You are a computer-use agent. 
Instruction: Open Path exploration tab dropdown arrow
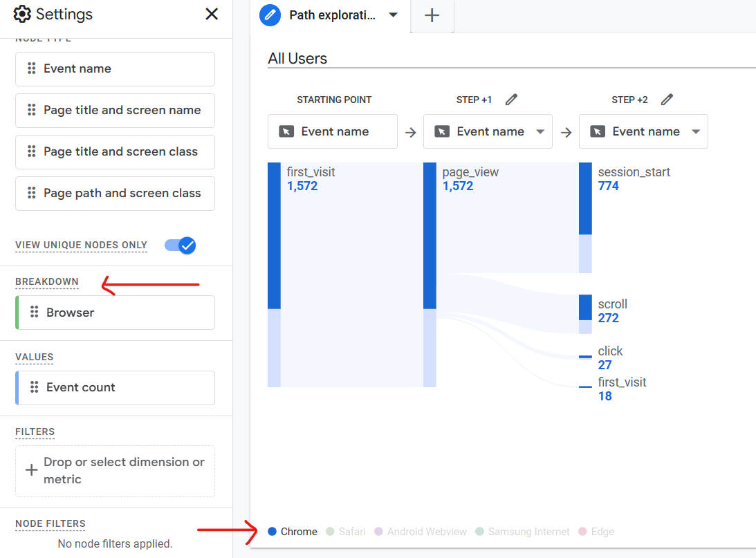(394, 15)
